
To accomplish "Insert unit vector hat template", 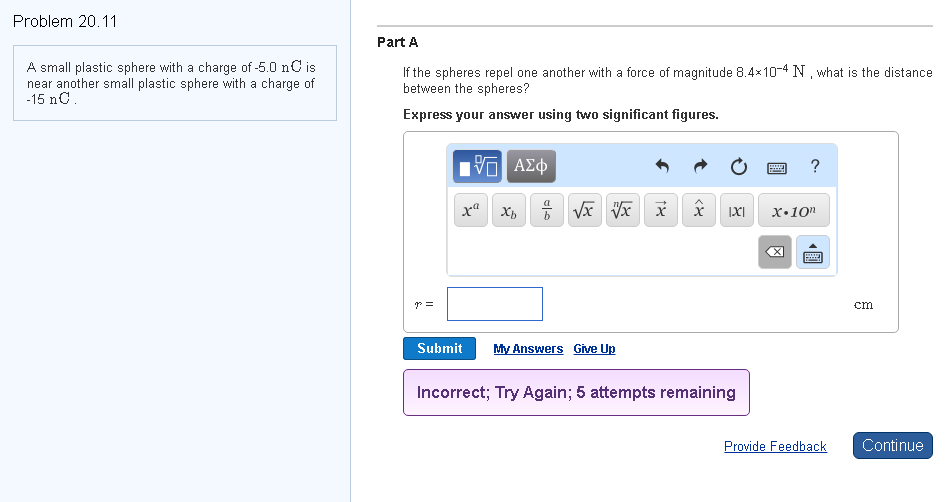I will [699, 210].
